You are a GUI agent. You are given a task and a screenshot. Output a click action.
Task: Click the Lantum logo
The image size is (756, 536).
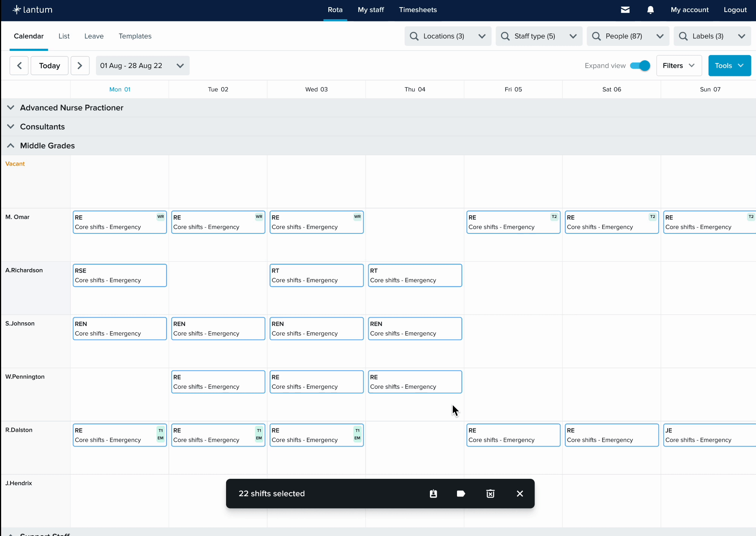(32, 10)
